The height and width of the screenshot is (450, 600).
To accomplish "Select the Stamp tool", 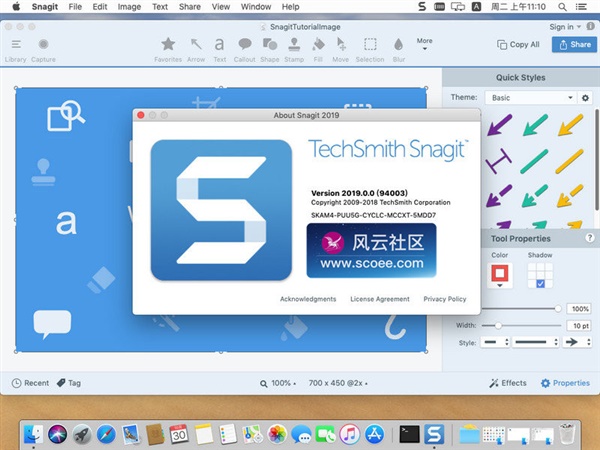I will [294, 50].
